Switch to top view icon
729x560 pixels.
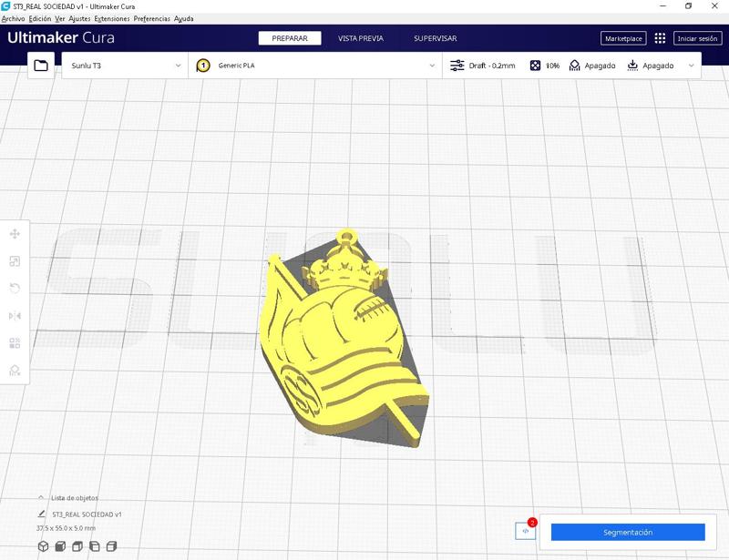pyautogui.click(x=77, y=546)
